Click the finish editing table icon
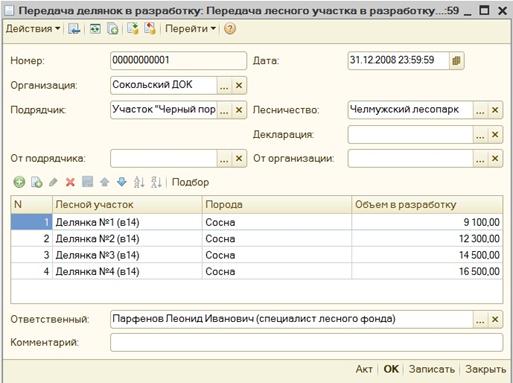Screen dimensions: 513x383 point(88,182)
